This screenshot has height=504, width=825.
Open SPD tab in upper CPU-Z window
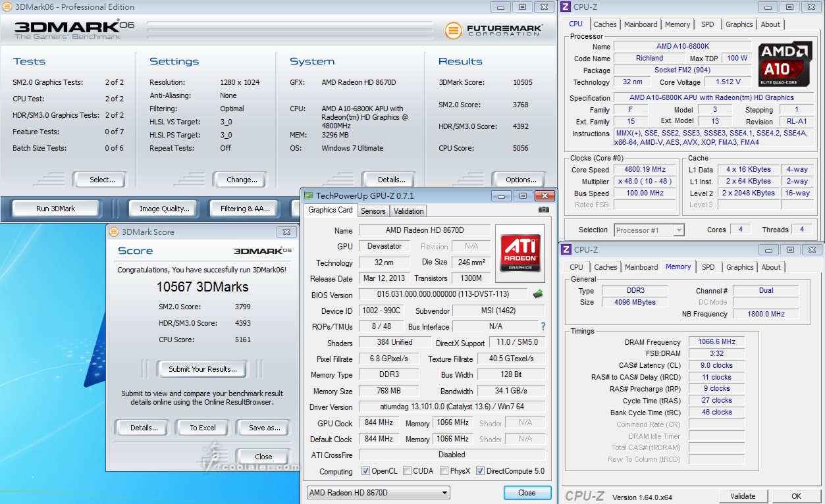[707, 24]
